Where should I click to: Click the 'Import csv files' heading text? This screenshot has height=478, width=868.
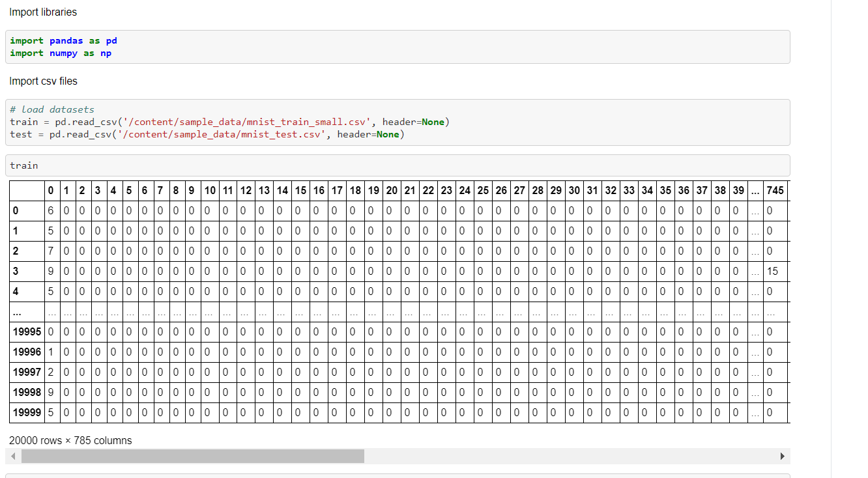tap(43, 81)
